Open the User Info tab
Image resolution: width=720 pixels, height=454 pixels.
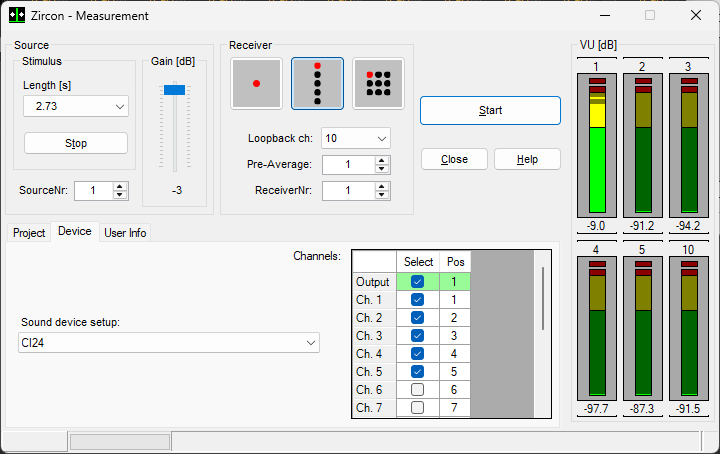click(125, 233)
